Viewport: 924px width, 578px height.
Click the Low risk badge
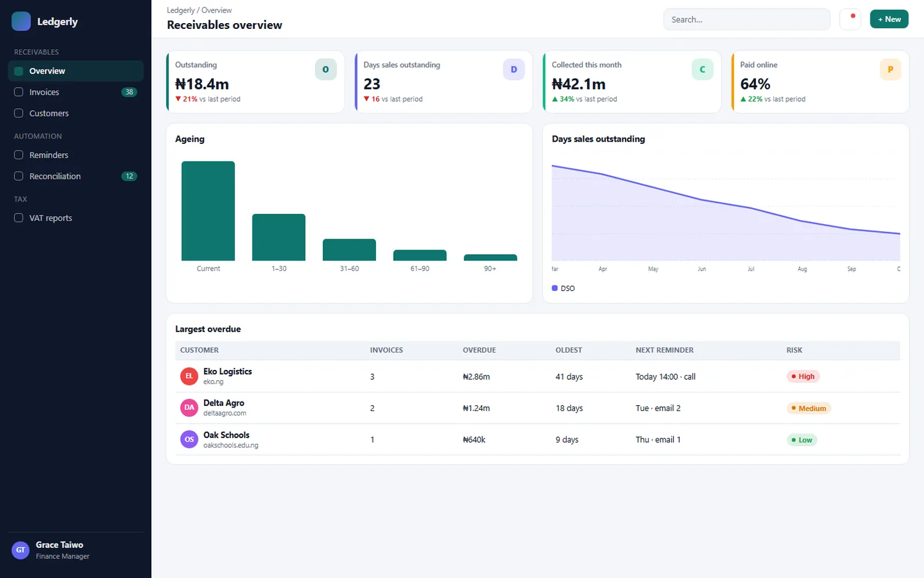[x=802, y=440]
